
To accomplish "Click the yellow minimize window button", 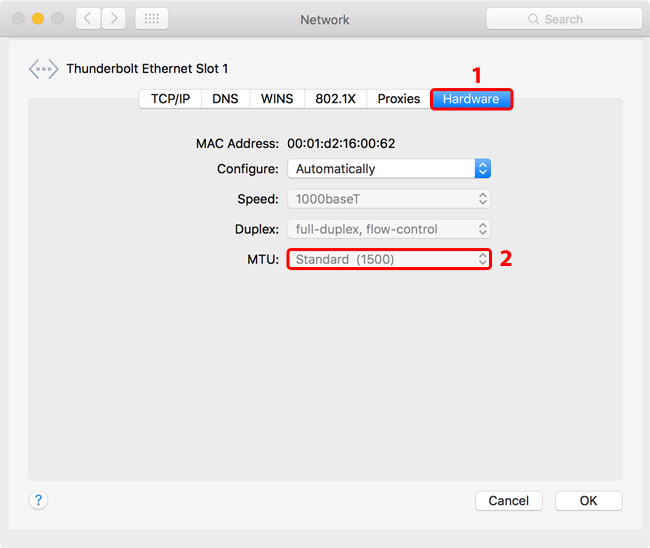I will tap(38, 19).
